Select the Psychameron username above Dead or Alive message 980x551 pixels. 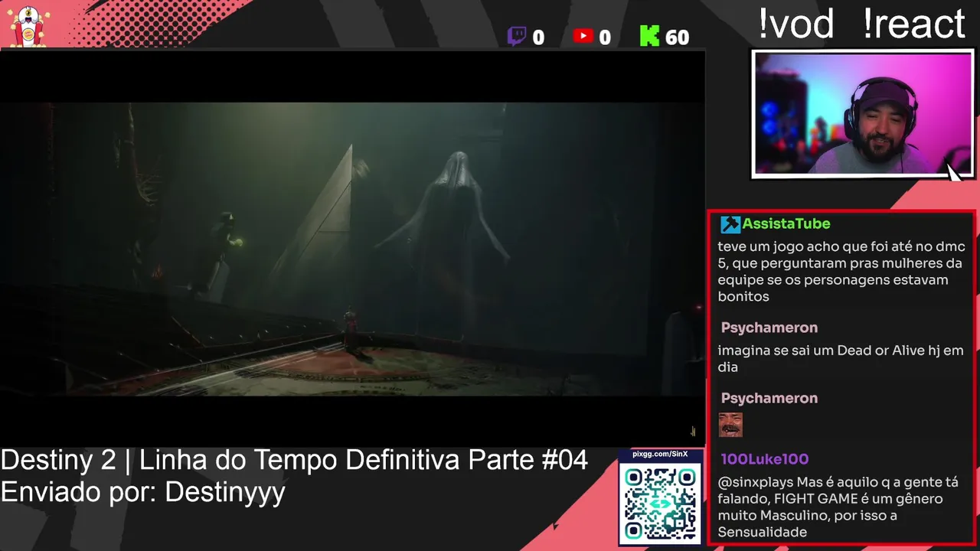[769, 328]
